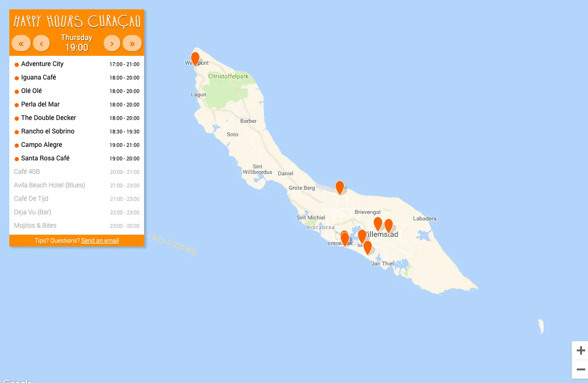
Task: Open Perla del Mar entry
Action: pyautogui.click(x=77, y=104)
